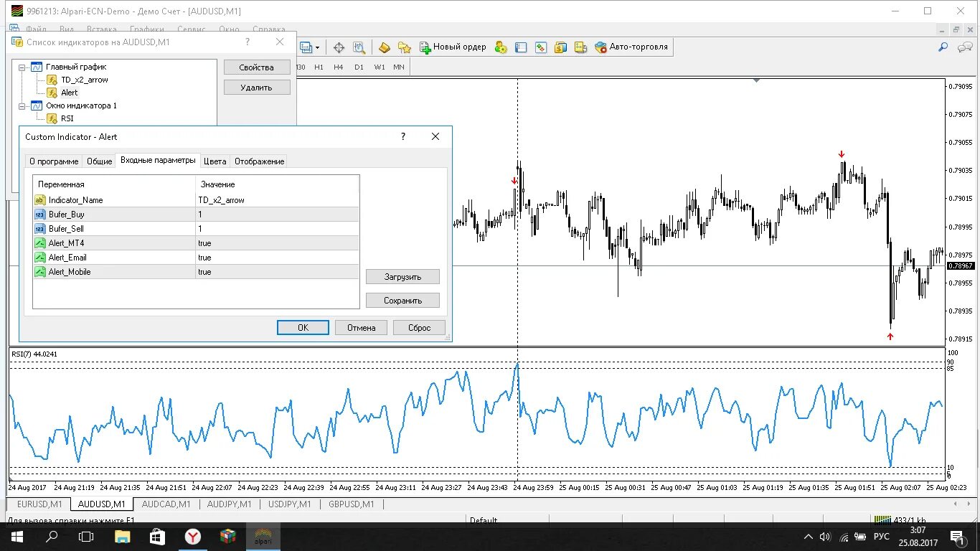Click the Сохранить button
980x551 pixels.
(402, 301)
